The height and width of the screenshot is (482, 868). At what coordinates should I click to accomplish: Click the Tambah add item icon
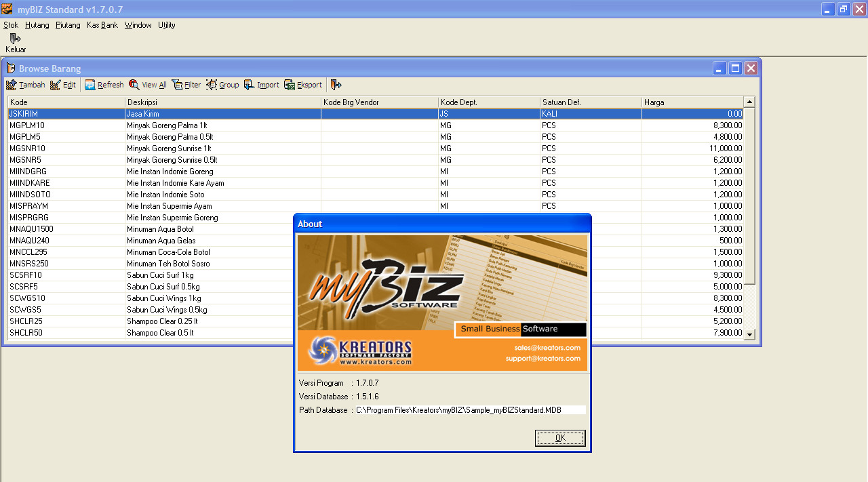click(11, 85)
